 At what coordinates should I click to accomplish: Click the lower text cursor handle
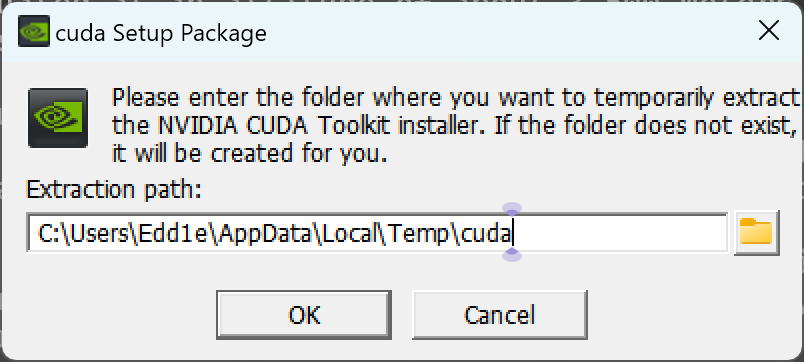point(512,254)
